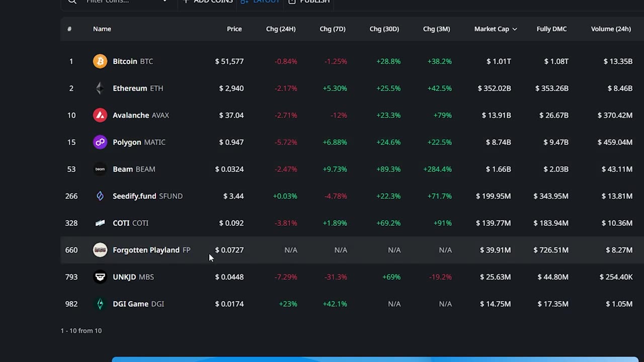Sort by the Name column header
644x362 pixels.
[x=102, y=29]
